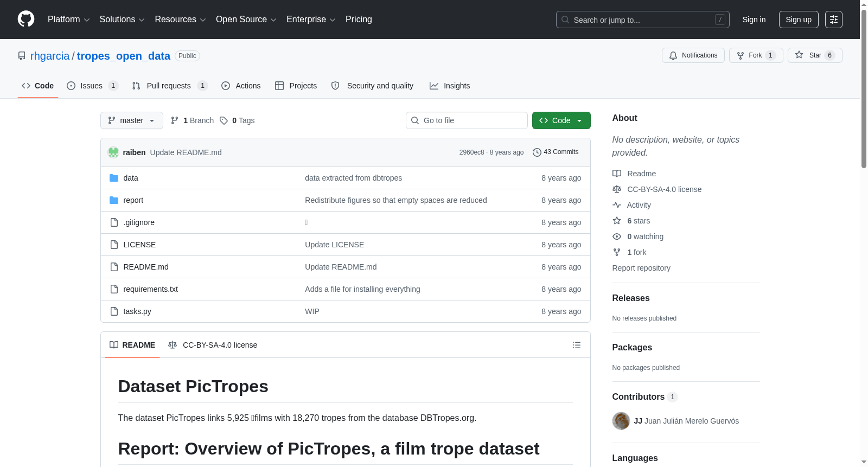The image size is (868, 467).
Task: Open the green Code dropdown button
Action: 561,120
